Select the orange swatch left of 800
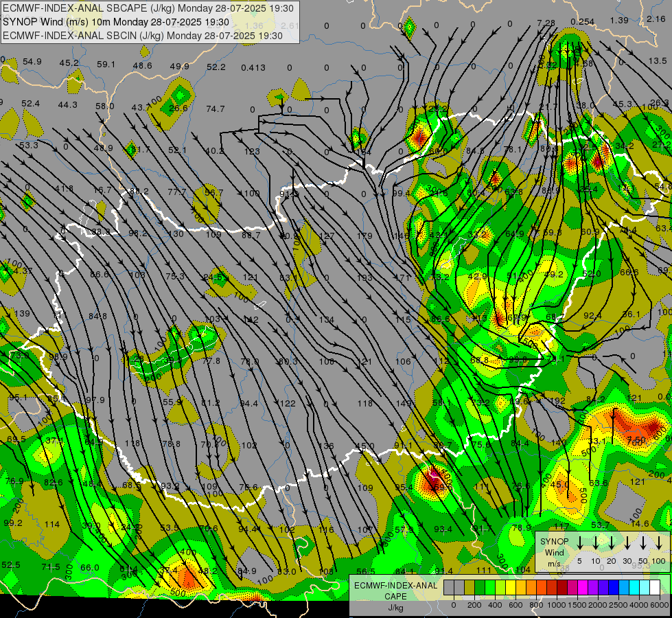The width and height of the screenshot is (672, 618). tap(531, 588)
